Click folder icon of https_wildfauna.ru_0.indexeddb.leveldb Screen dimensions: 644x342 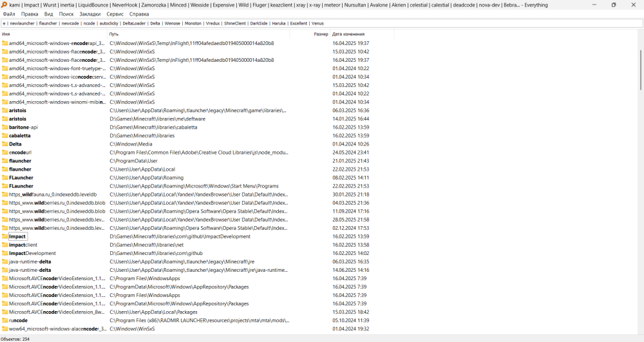[x=5, y=195]
